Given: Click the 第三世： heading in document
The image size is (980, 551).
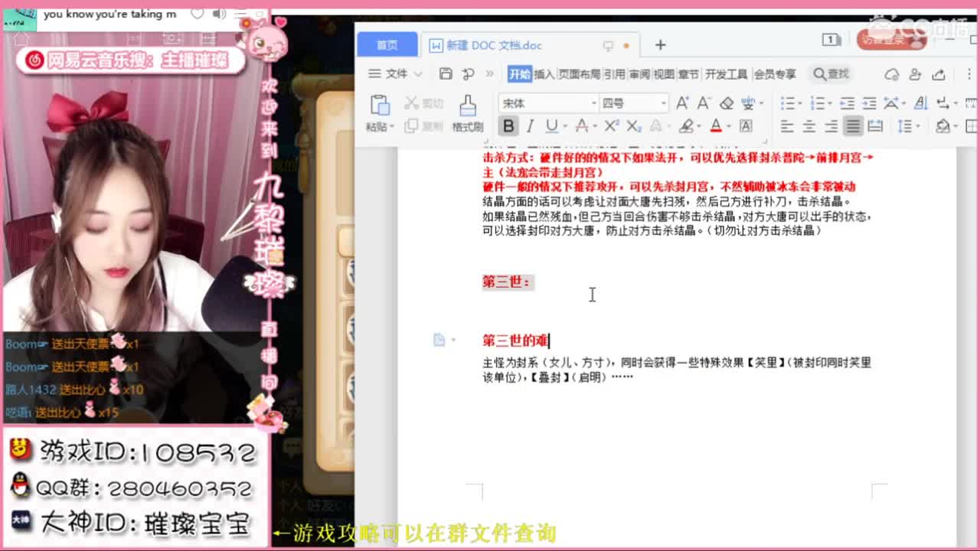Looking at the screenshot, I should 507,282.
